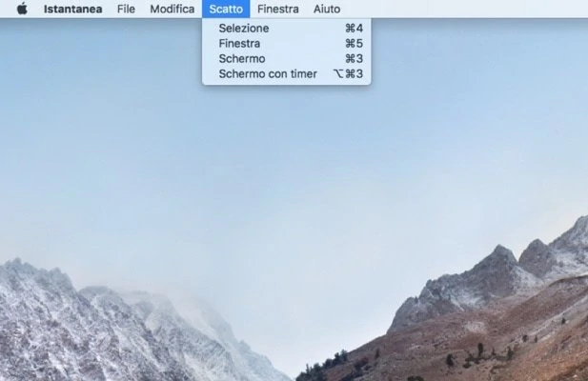Open the Modifica menu

point(172,9)
